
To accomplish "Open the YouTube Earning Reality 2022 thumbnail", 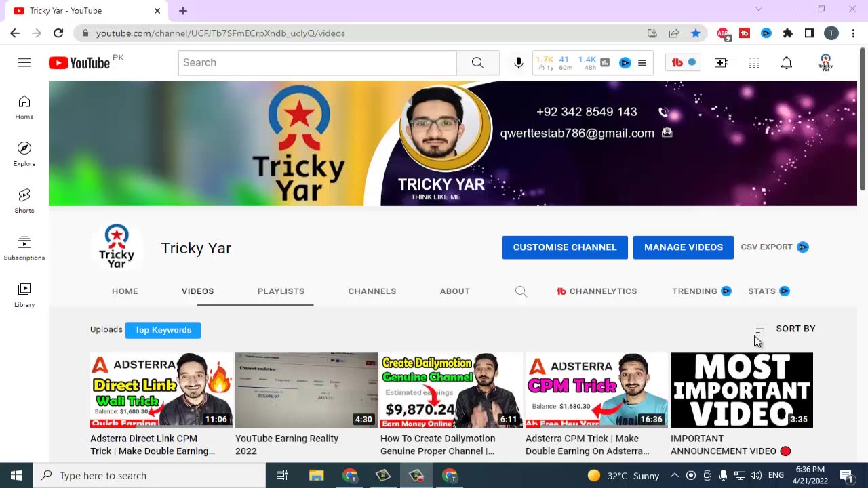I will (307, 390).
